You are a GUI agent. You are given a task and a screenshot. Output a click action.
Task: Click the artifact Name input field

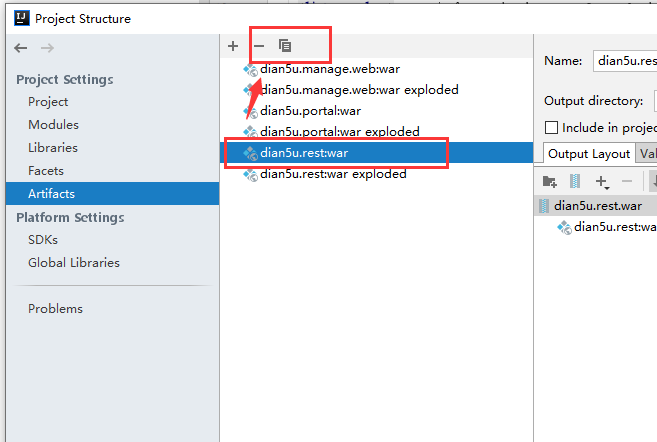625,60
